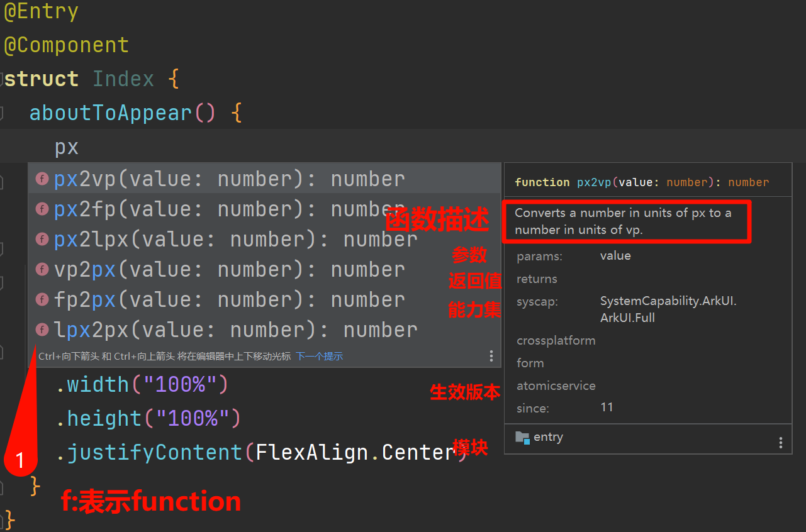Click the '下一个提示' next tip link
806x532 pixels.
[320, 357]
